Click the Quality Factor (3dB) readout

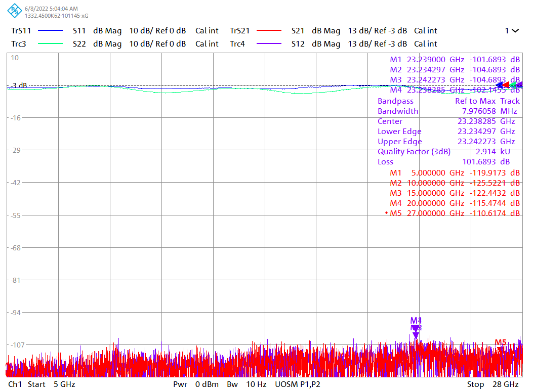(x=443, y=152)
